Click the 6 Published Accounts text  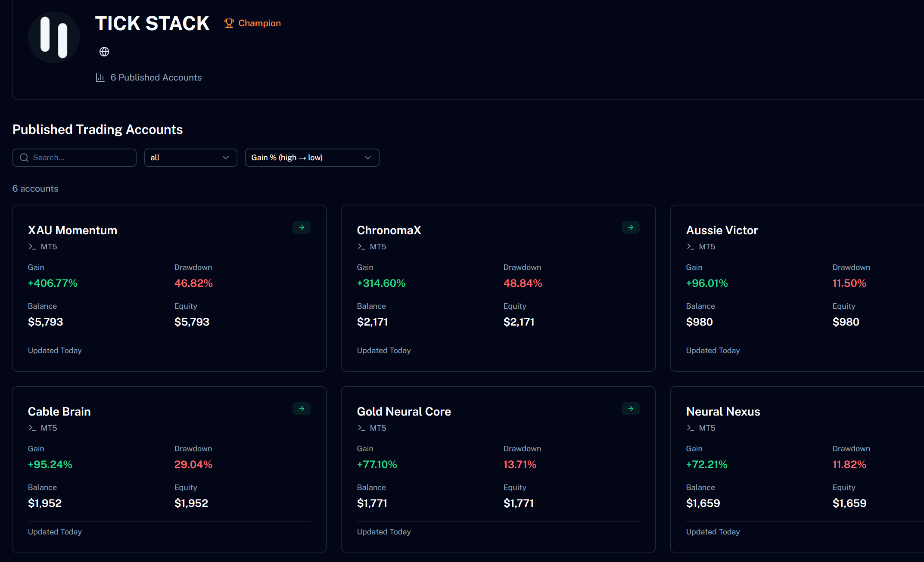[156, 78]
